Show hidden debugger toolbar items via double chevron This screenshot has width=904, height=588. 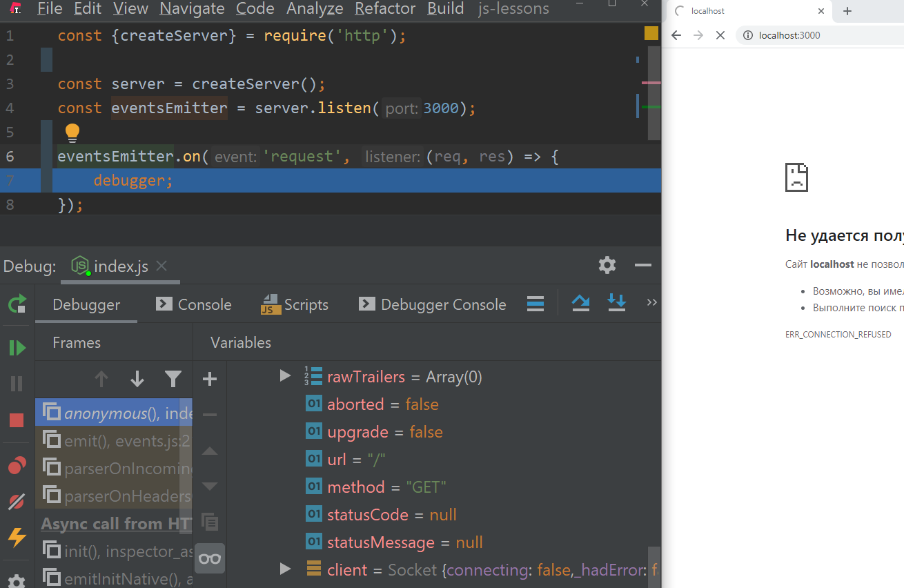(651, 303)
